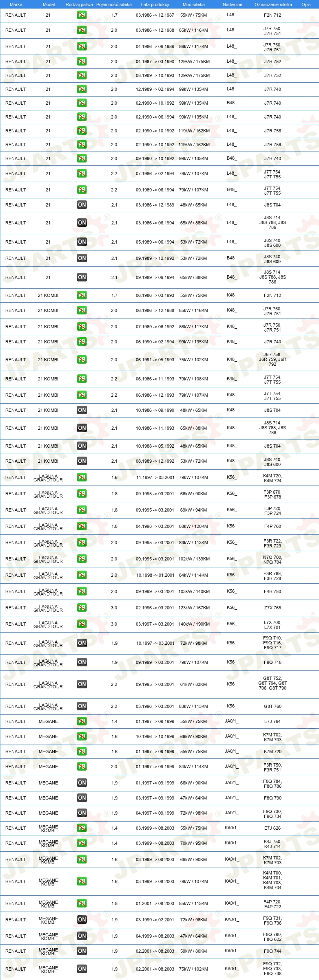Click the petrol icon in the 09.1990 -> 10.1992 row
The height and width of the screenshot is (980, 319).
(82, 158)
